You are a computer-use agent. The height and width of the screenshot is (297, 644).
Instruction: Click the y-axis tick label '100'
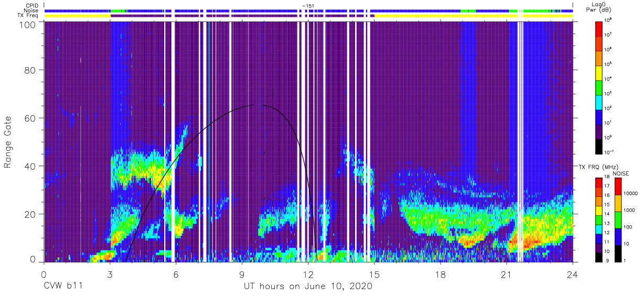pyautogui.click(x=27, y=25)
